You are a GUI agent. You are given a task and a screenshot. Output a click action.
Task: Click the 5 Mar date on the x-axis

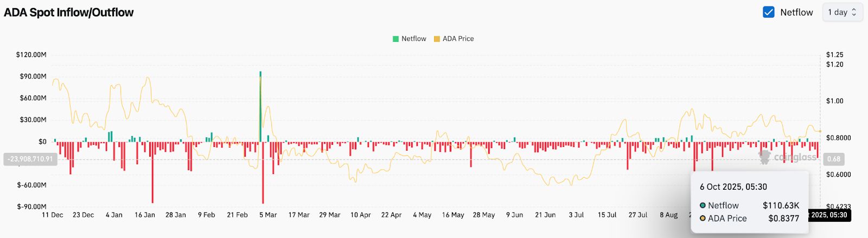pyautogui.click(x=268, y=215)
